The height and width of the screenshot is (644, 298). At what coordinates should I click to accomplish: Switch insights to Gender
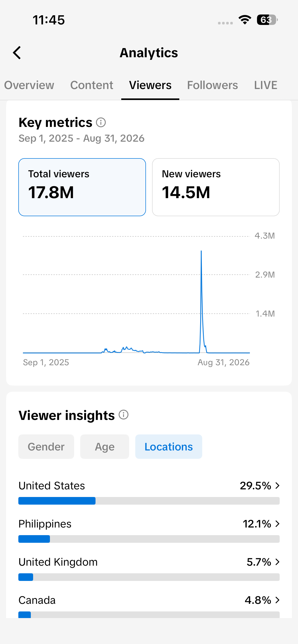click(46, 447)
